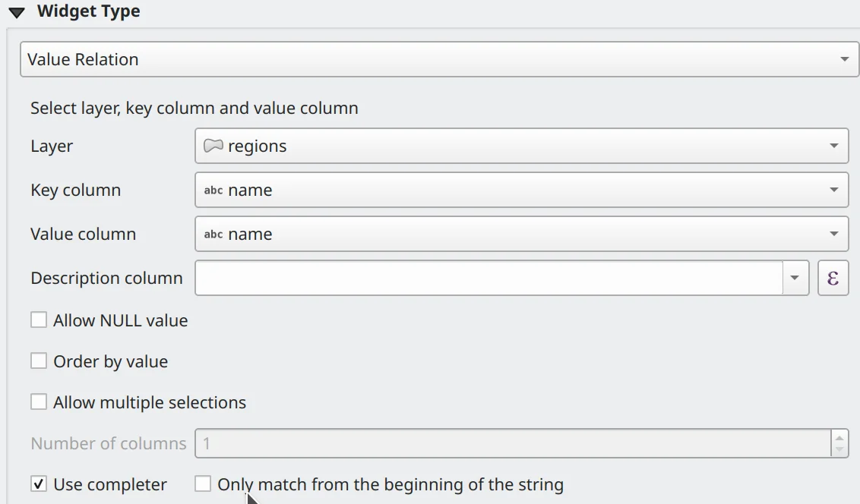This screenshot has height=504, width=860.
Task: Click the abc icon in the Key column field
Action: [x=213, y=190]
